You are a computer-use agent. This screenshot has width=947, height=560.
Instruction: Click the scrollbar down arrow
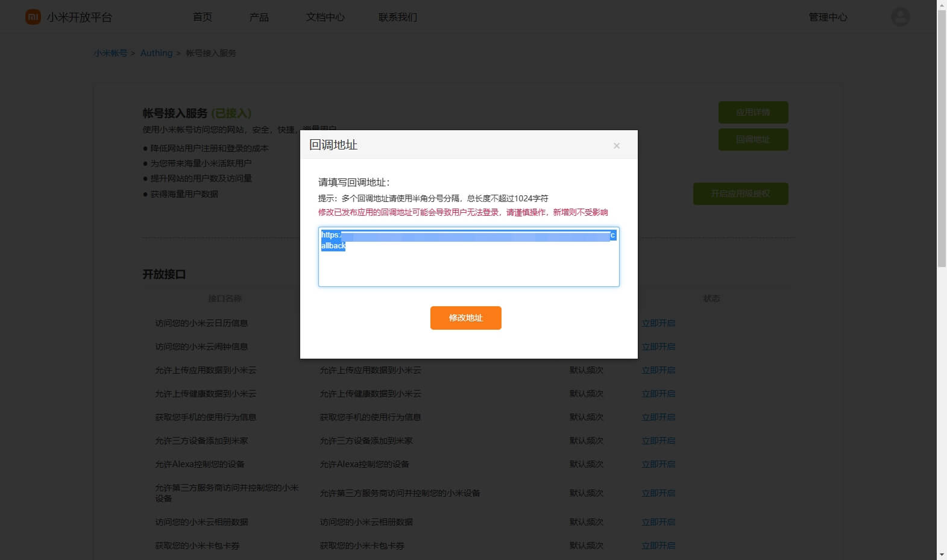click(942, 555)
